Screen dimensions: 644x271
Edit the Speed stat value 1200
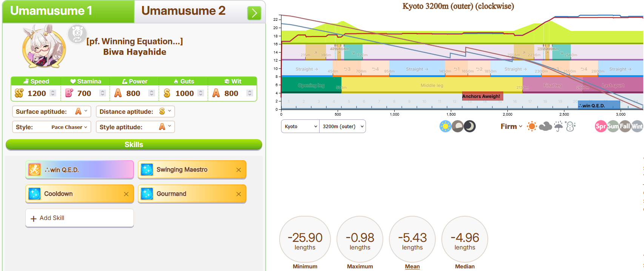[x=37, y=93]
